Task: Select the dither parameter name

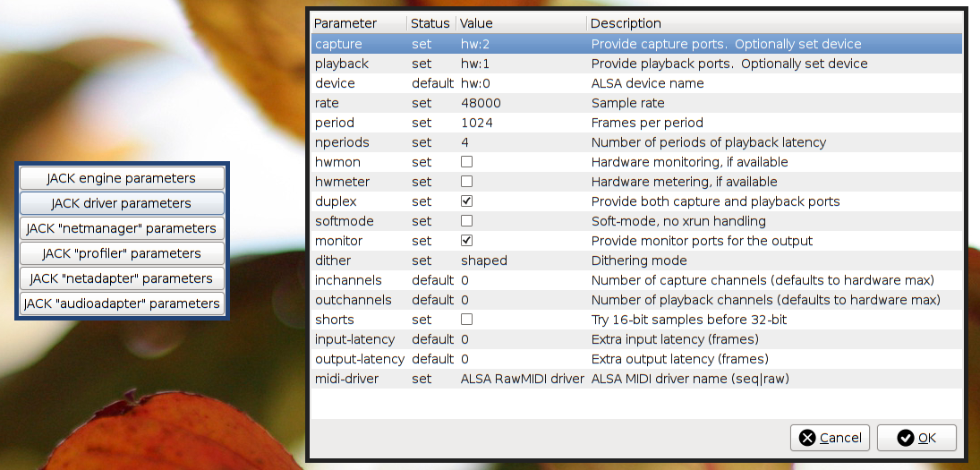Action: pos(333,261)
